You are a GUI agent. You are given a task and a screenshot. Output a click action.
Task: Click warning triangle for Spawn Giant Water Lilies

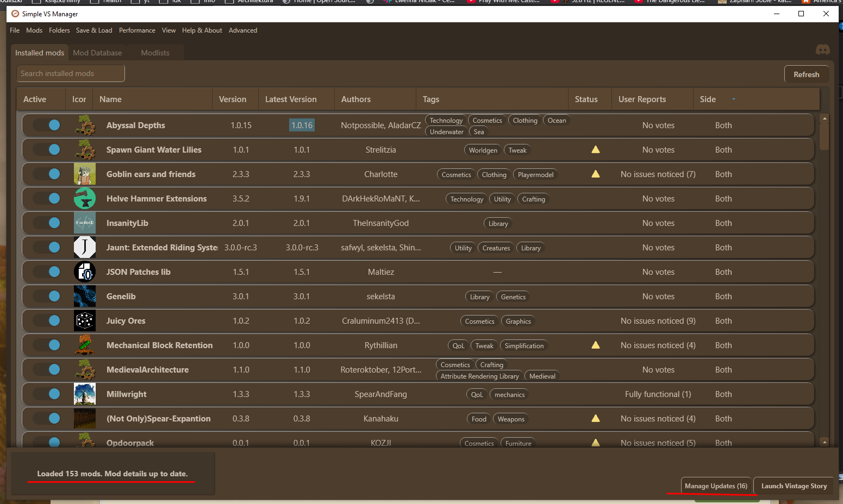(596, 150)
